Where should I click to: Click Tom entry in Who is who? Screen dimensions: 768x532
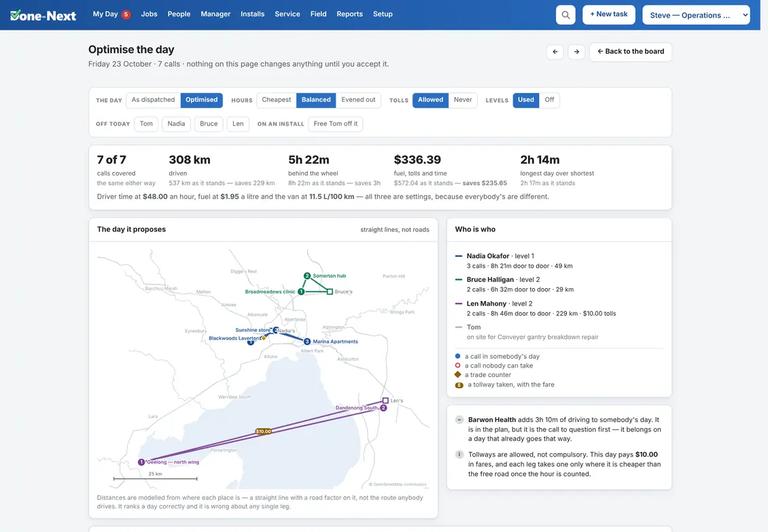[x=474, y=327]
